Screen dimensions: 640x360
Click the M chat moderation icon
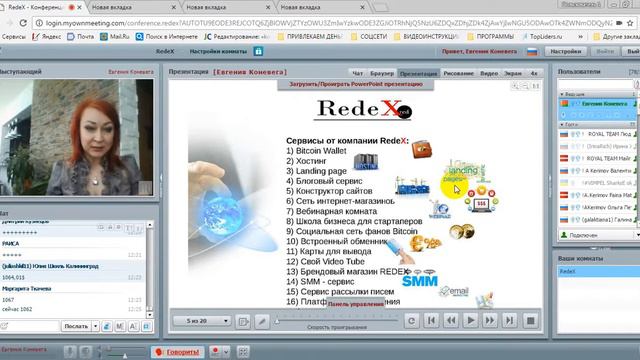point(120,326)
